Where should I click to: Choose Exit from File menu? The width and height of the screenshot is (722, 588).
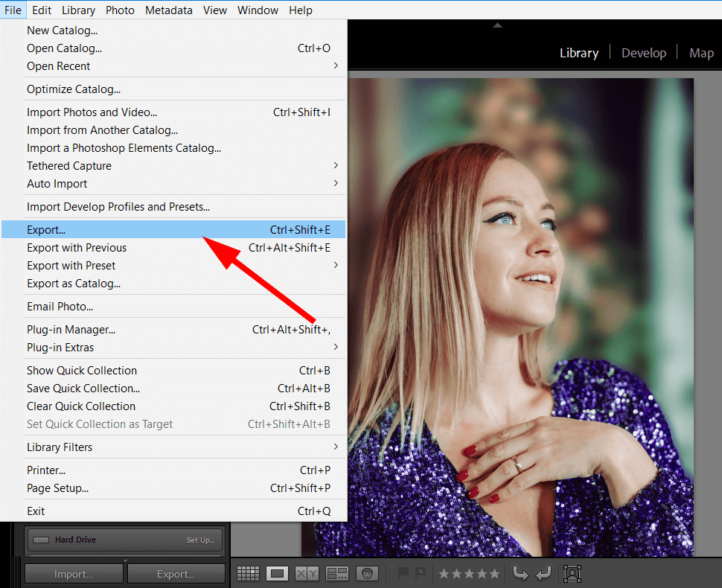[x=173, y=511]
